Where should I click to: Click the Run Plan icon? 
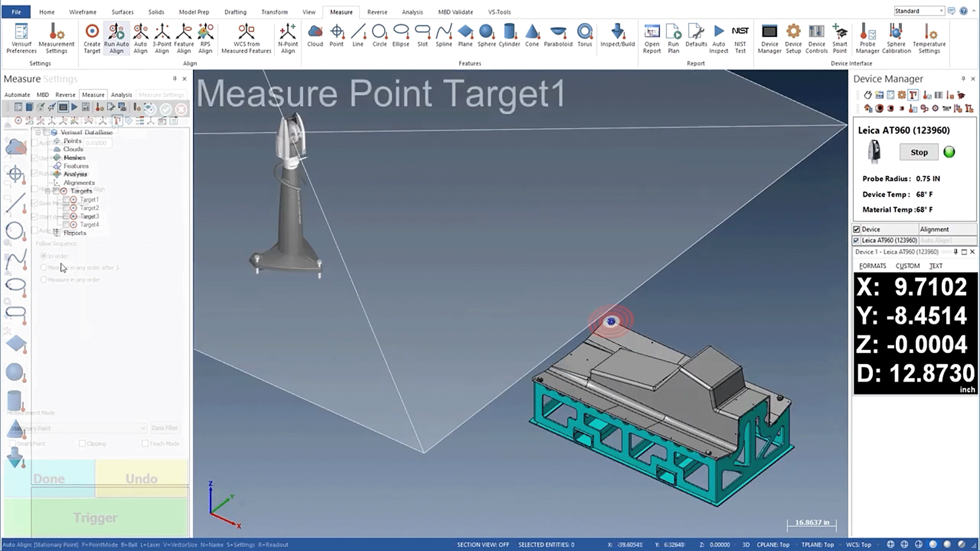tap(674, 38)
